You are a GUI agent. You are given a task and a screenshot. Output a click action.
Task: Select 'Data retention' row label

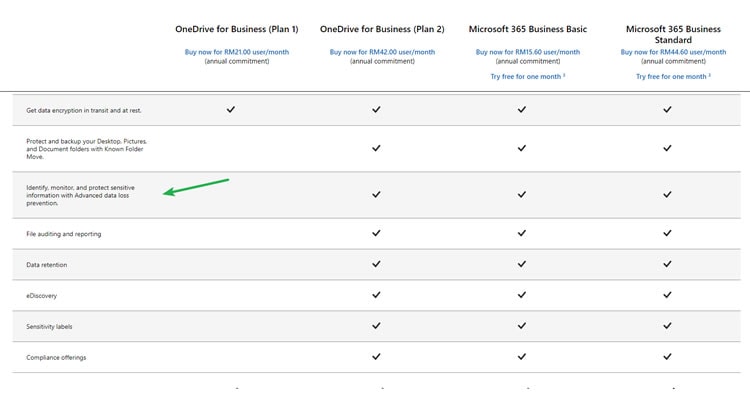click(x=46, y=265)
